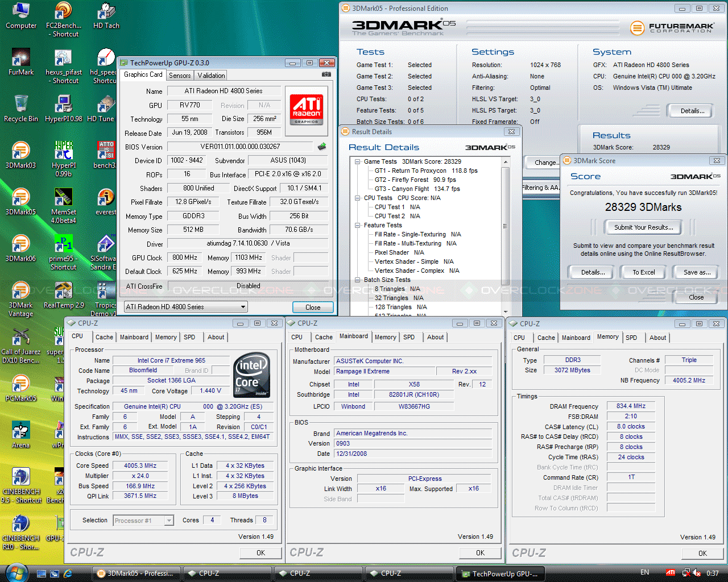Screen dimensions: 728x582
Task: Click the Close button in GPU-Z
Action: 313,307
